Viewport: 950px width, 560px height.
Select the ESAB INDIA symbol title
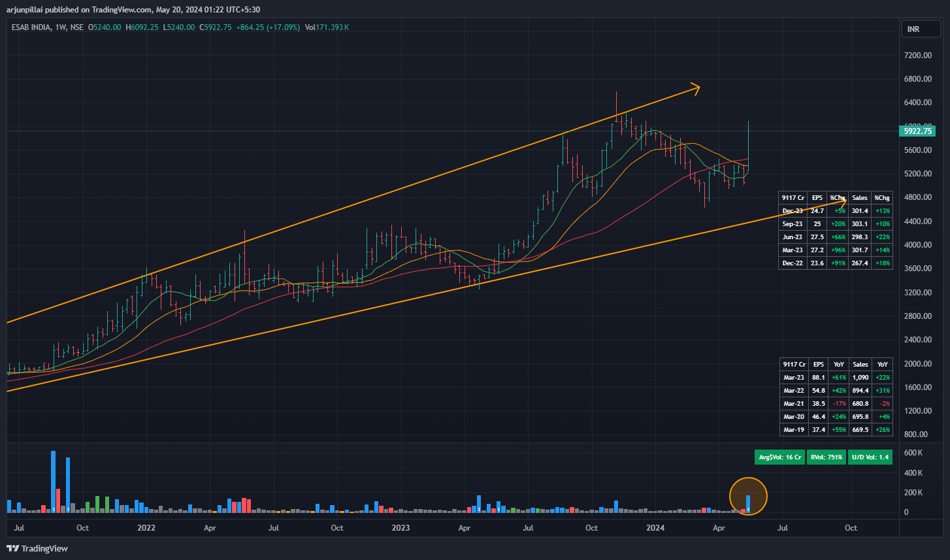coord(33,27)
